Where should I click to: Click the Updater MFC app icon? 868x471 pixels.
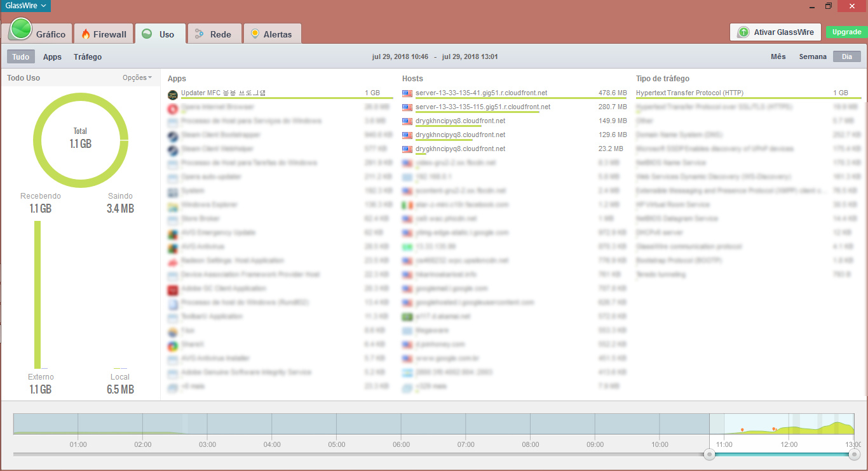point(172,94)
